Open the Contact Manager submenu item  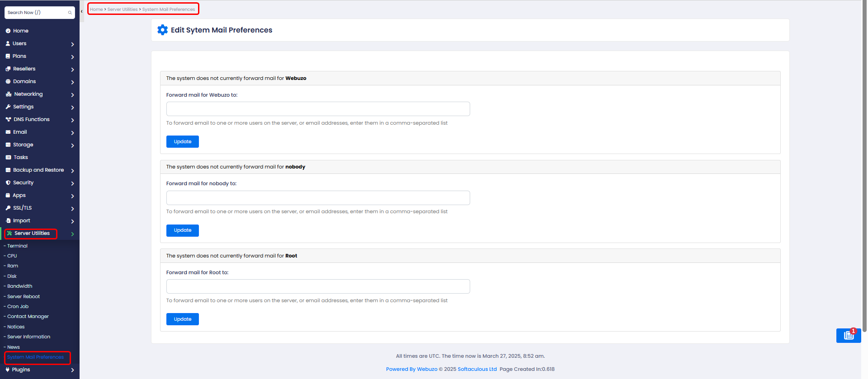28,317
